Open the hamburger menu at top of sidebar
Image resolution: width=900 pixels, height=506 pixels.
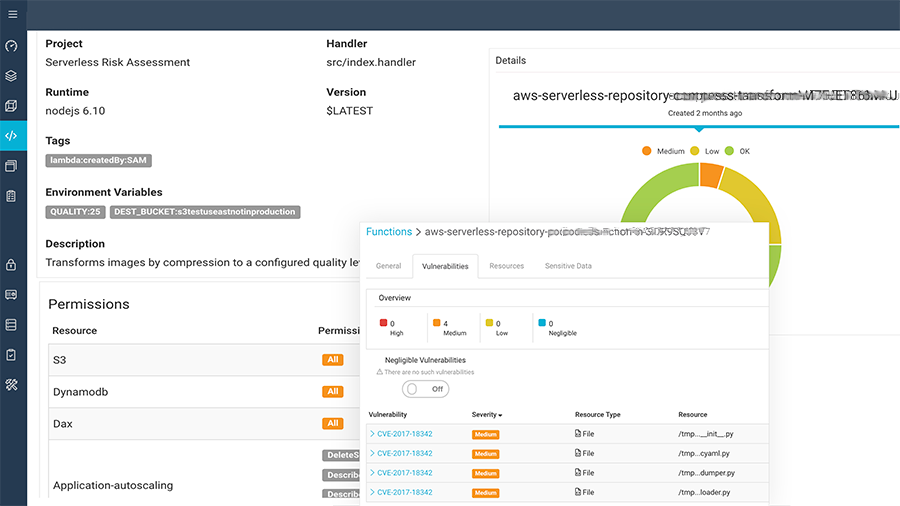tap(13, 14)
